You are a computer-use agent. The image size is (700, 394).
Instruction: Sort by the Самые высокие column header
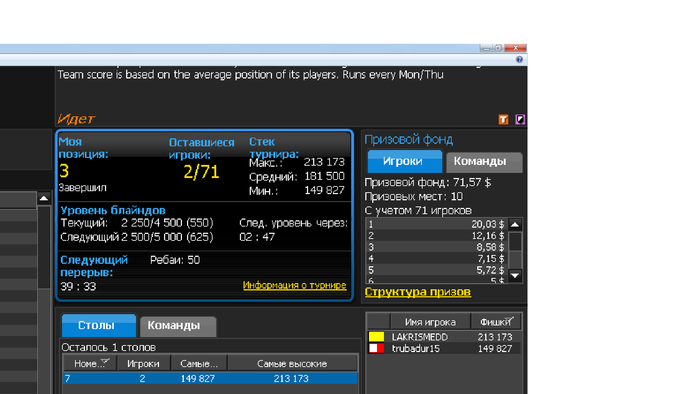point(292,363)
